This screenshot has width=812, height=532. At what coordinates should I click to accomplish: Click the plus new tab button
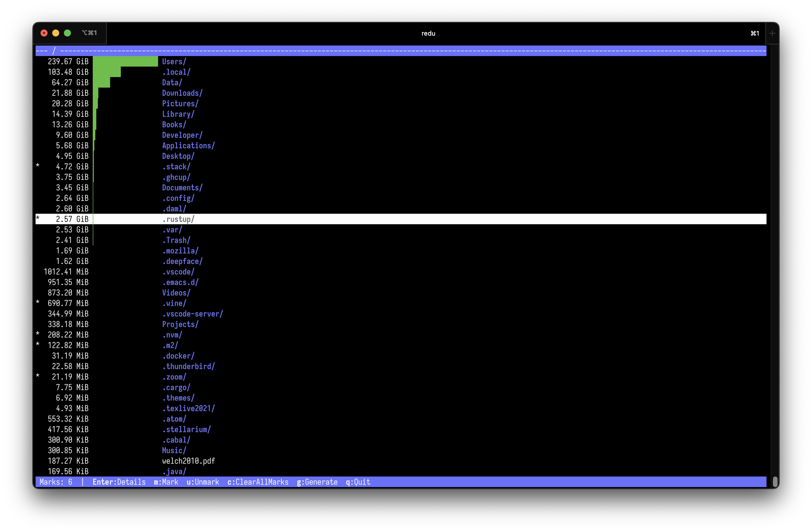point(772,34)
